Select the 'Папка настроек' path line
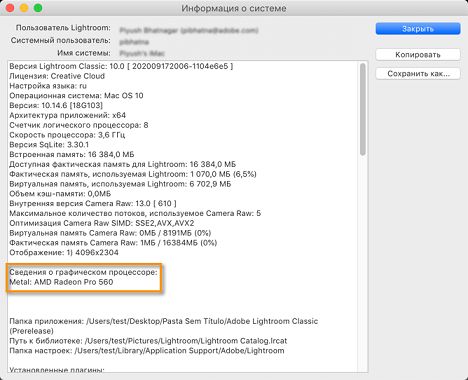 [x=147, y=351]
